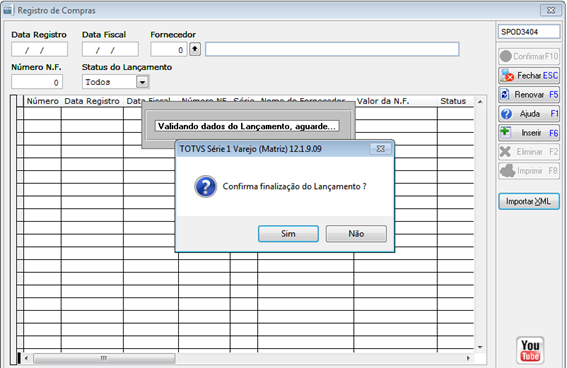
Task: Click the Valor da N.F. column header
Action: coord(396,101)
